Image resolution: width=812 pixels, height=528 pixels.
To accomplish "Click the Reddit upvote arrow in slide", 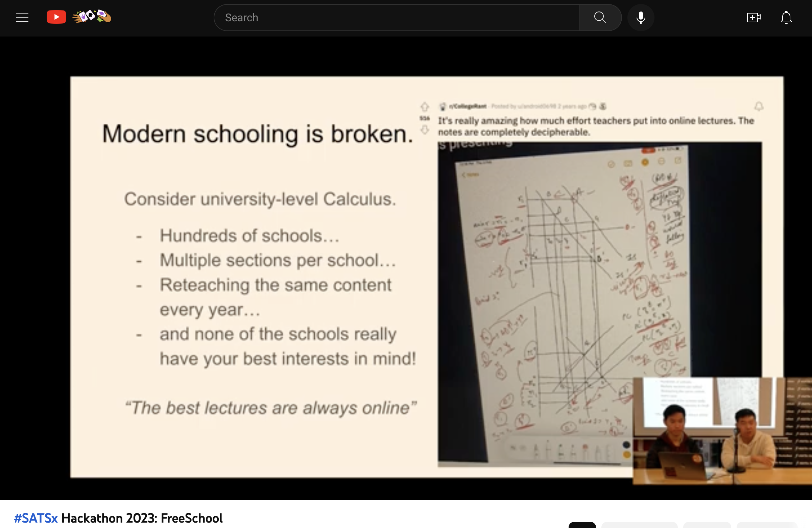I will tap(424, 107).
